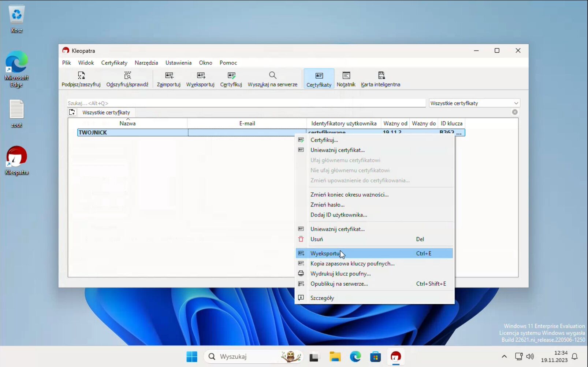
Task: Open the Certyfikaty menu in menu bar
Action: tap(114, 63)
